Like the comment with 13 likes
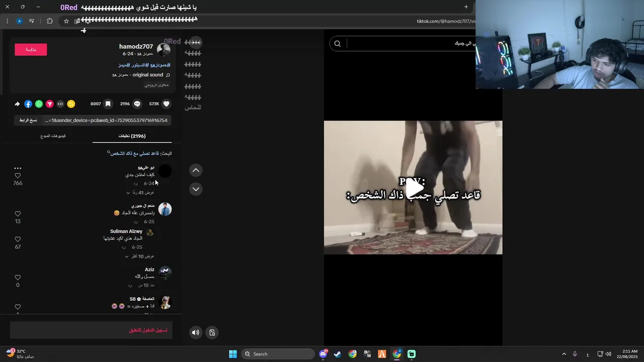The width and height of the screenshot is (644, 362). (18, 214)
